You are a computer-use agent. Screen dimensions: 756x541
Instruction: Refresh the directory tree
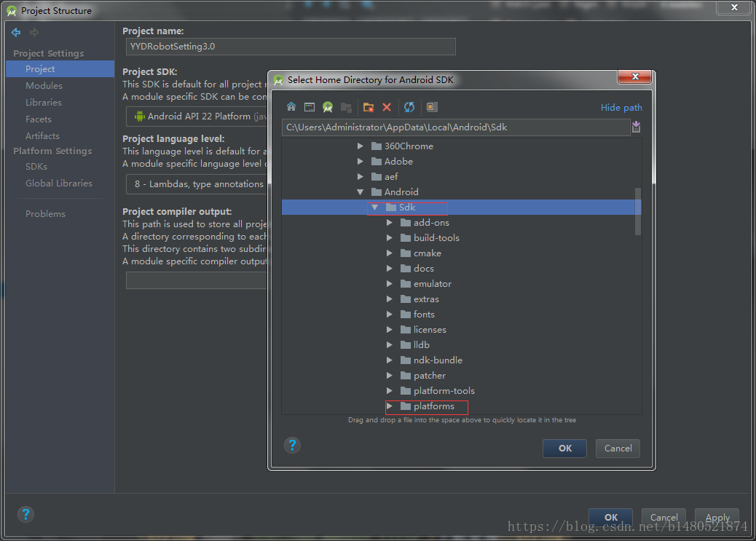pyautogui.click(x=409, y=107)
